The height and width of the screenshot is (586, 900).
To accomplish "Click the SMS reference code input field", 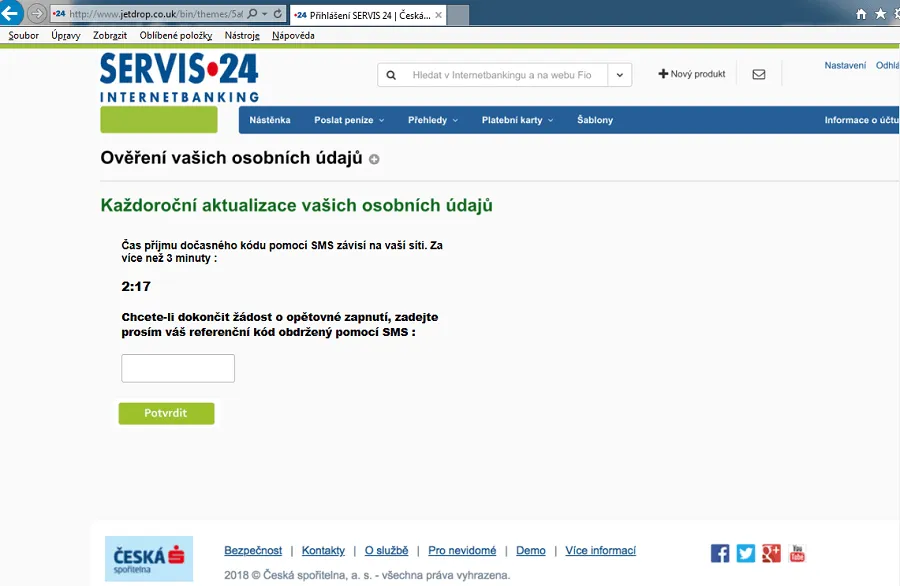I will pyautogui.click(x=178, y=368).
